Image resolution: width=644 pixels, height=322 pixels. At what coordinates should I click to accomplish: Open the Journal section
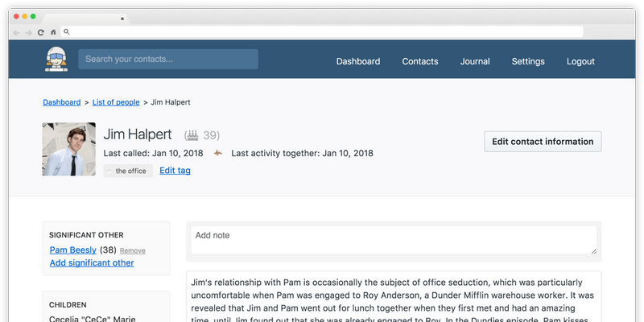point(475,61)
